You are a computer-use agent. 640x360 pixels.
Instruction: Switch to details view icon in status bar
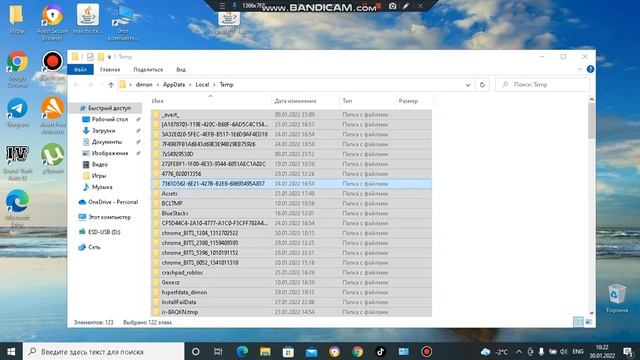[x=578, y=322]
